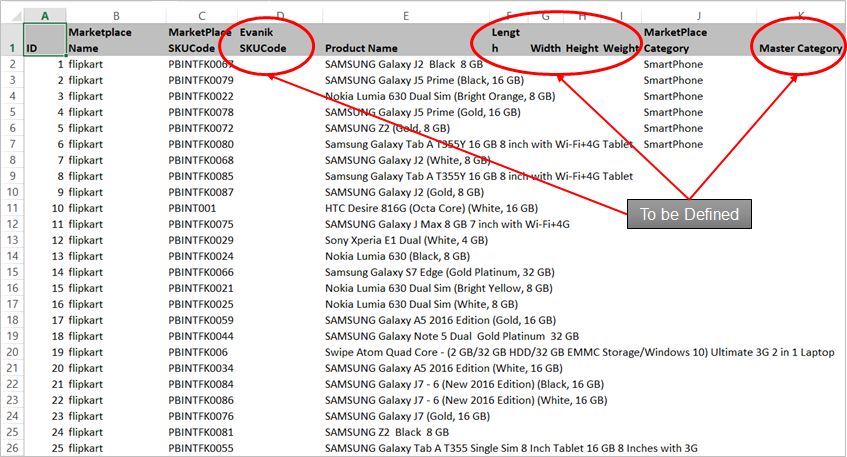
Task: Select the Product Name header cell
Action: [406, 40]
